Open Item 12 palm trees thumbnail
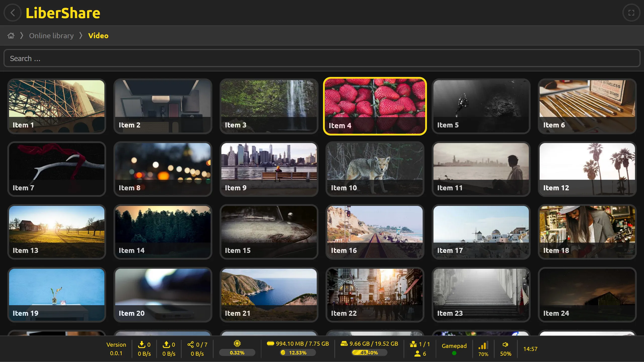Screen dimensions: 644x362 [x=587, y=169]
